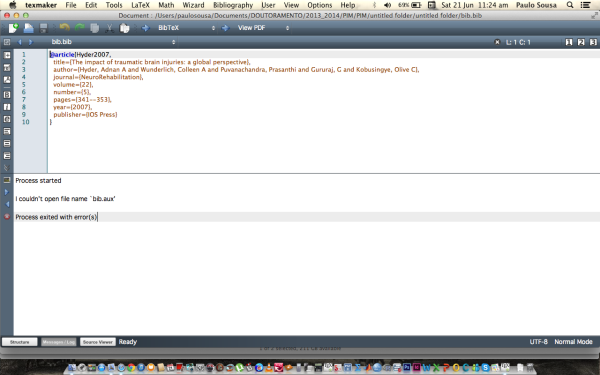This screenshot has width=600, height=375.
Task: Open the File menu
Action: [x=71, y=5]
